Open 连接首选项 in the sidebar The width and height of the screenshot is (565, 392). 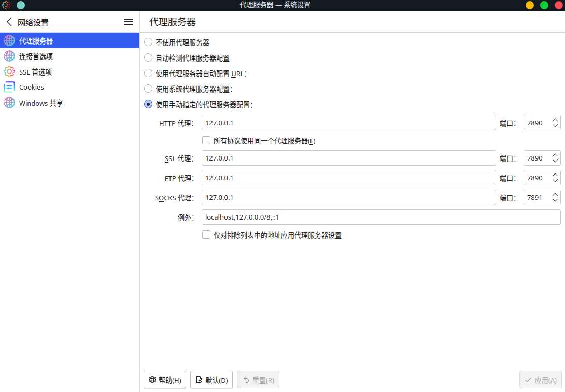tap(9, 56)
